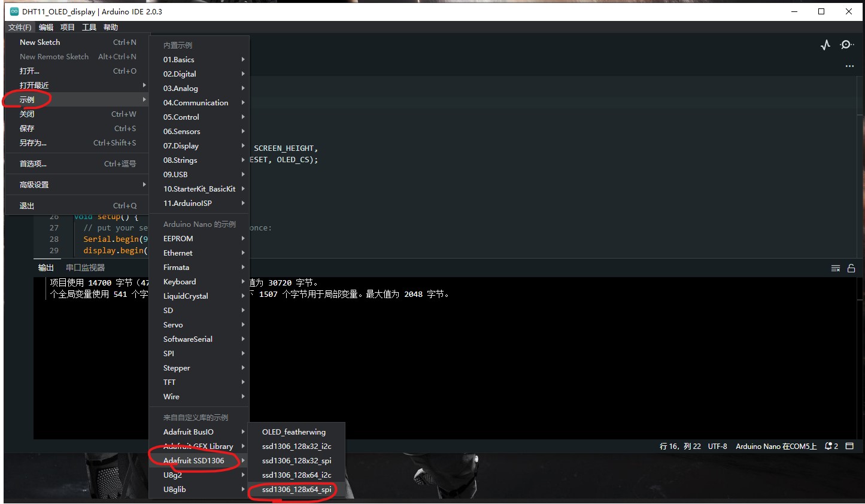Expand 04.Communication examples

199,103
